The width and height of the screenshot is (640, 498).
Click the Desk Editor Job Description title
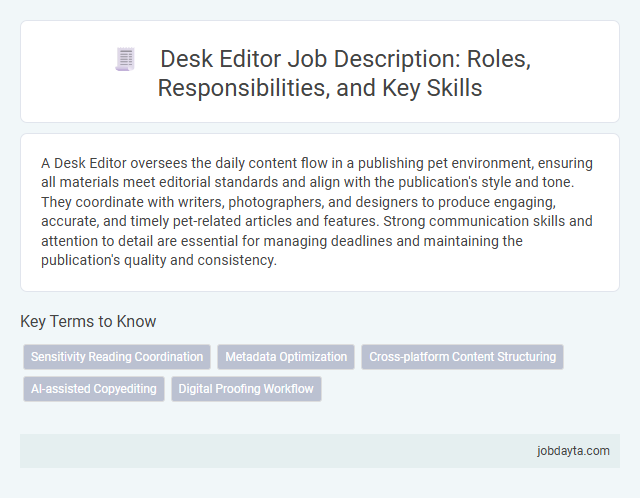[345, 73]
